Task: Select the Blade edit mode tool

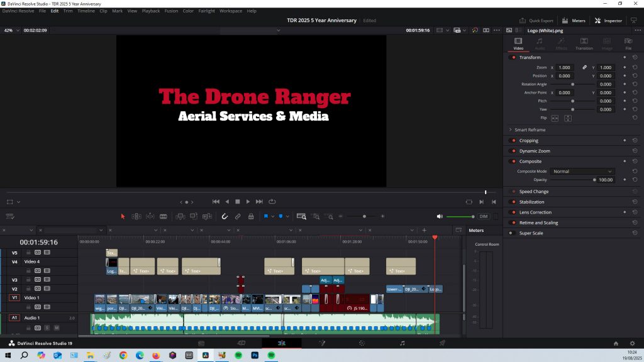Action: tap(164, 216)
